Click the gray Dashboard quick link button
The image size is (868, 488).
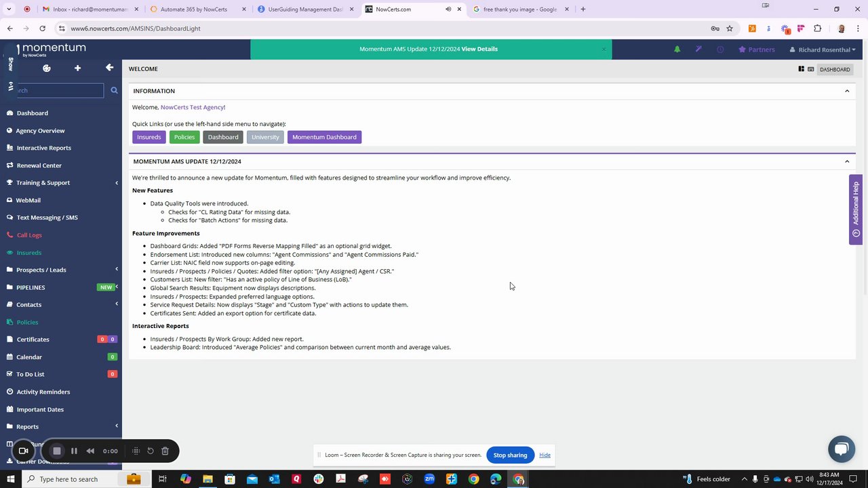223,137
